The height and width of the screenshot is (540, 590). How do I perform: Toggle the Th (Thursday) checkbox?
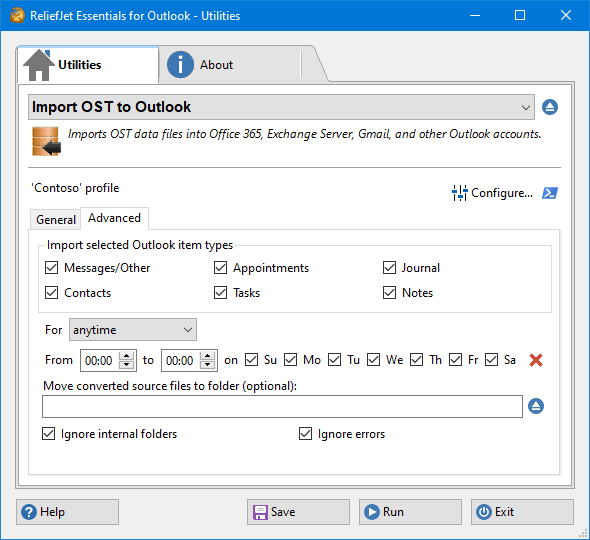[417, 360]
